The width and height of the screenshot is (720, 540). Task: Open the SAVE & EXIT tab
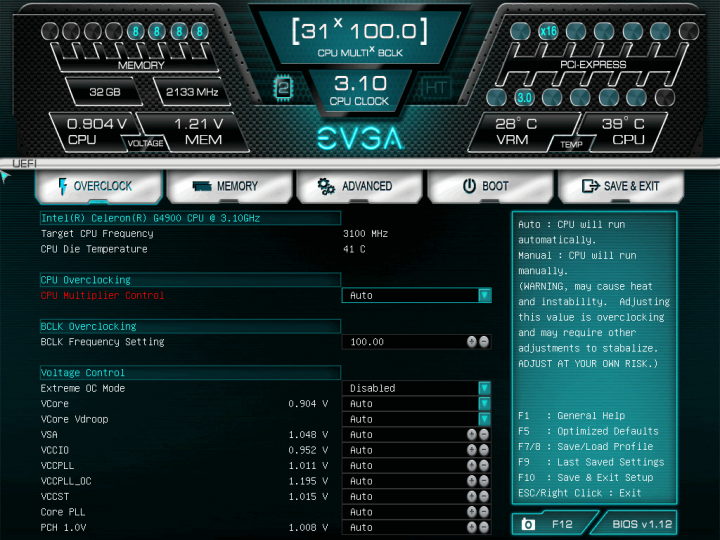pyautogui.click(x=621, y=186)
